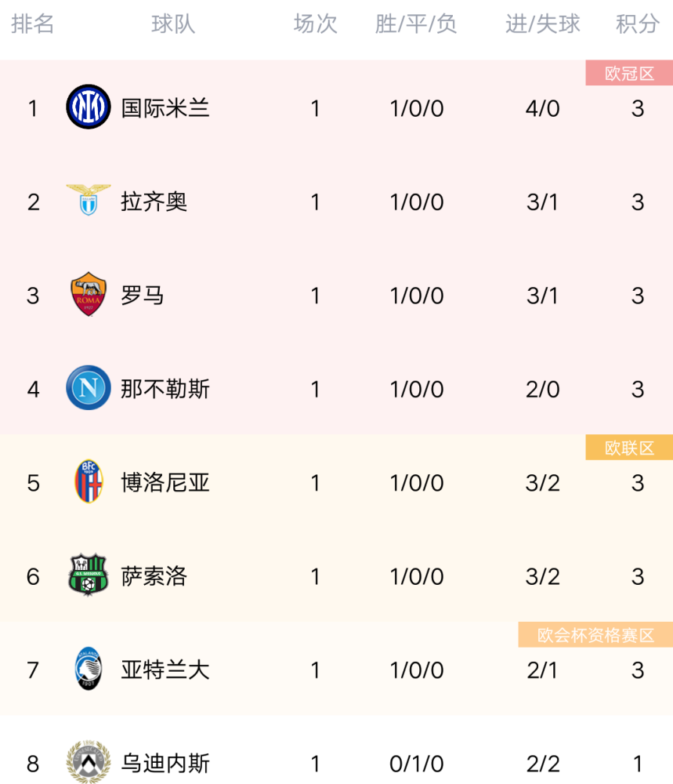Tap the Napoli blue N badge
The image size is (673, 784).
point(89,387)
